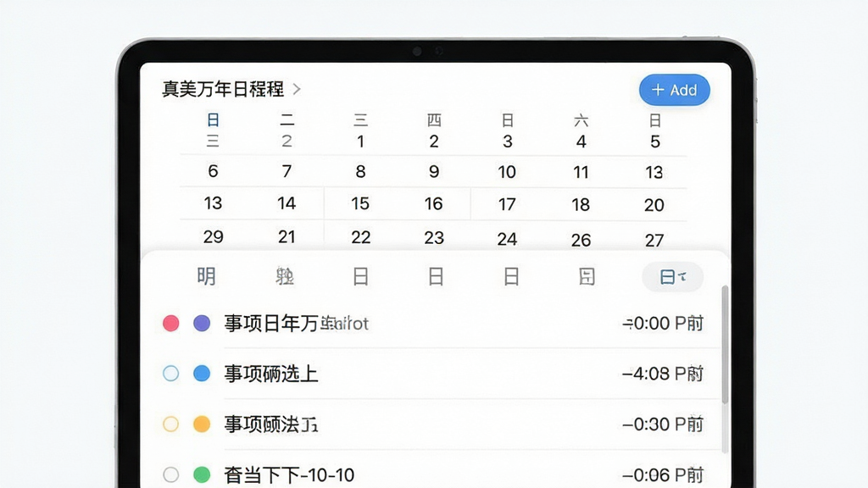Toggle gray circle on the 10-10 event

pyautogui.click(x=171, y=474)
